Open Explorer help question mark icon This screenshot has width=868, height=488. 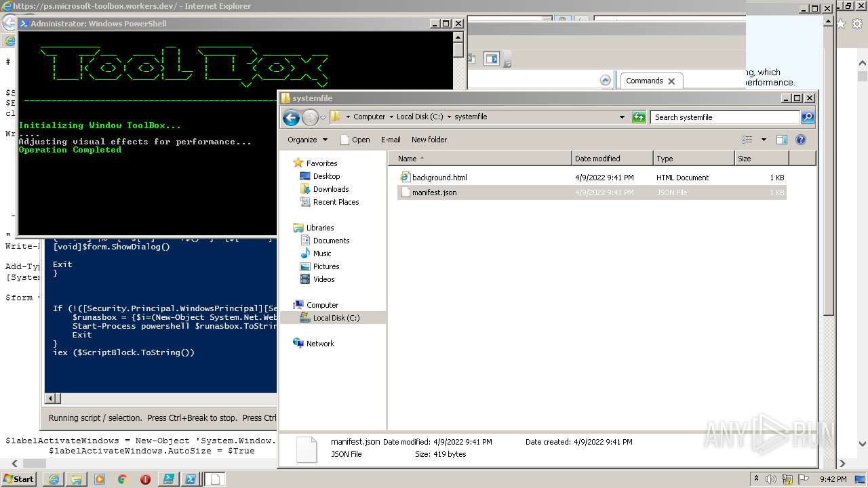(x=801, y=140)
